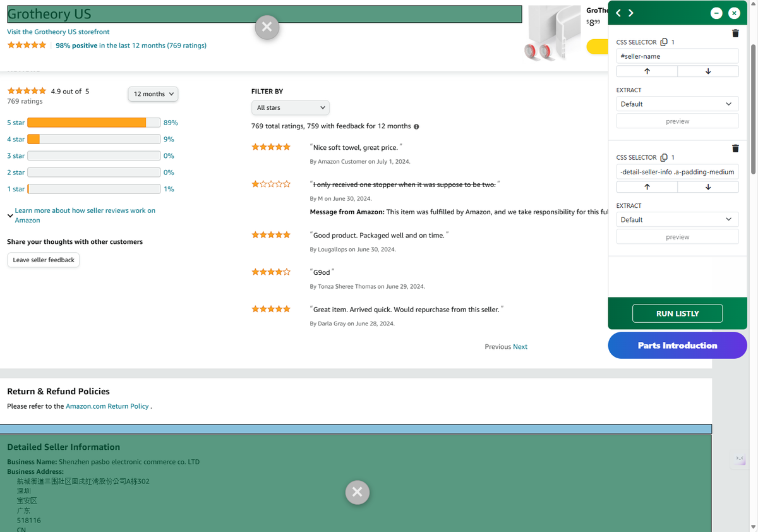Filter feedback by 5 star
This screenshot has height=532, width=758.
(16, 123)
